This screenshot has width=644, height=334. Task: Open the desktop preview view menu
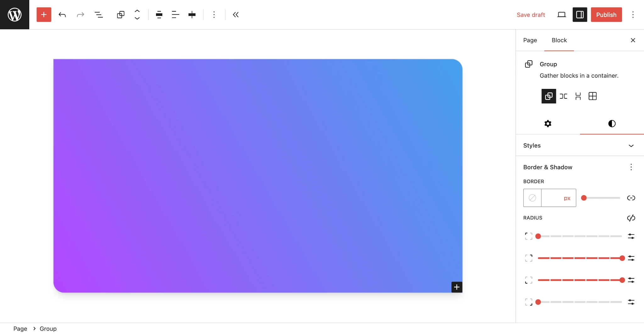562,14
